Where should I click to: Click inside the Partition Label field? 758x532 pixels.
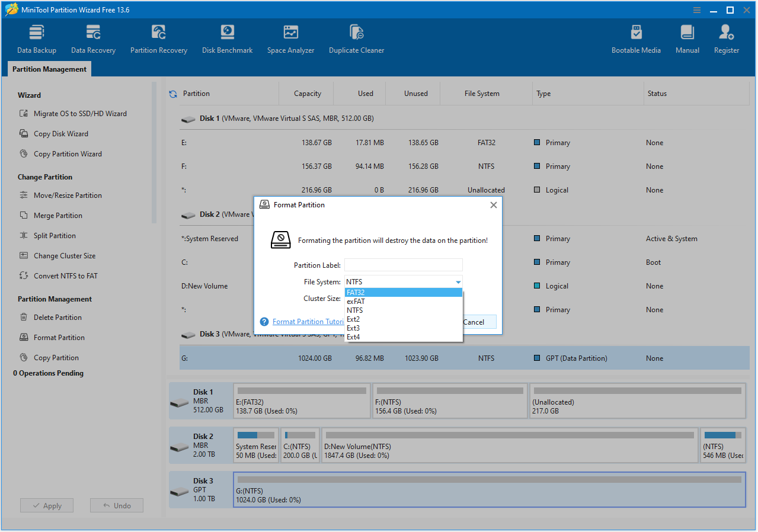point(403,264)
